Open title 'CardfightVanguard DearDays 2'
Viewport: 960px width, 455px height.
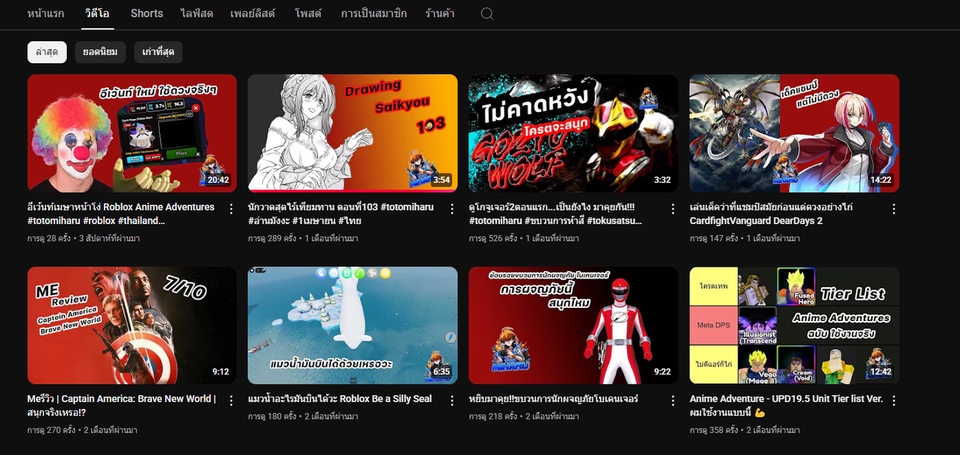pyautogui.click(x=771, y=214)
